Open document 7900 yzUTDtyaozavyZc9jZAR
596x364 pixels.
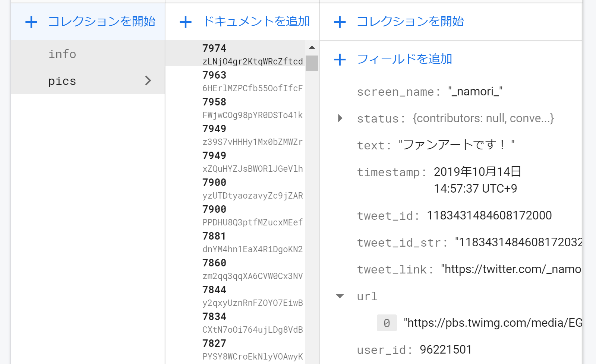235,188
